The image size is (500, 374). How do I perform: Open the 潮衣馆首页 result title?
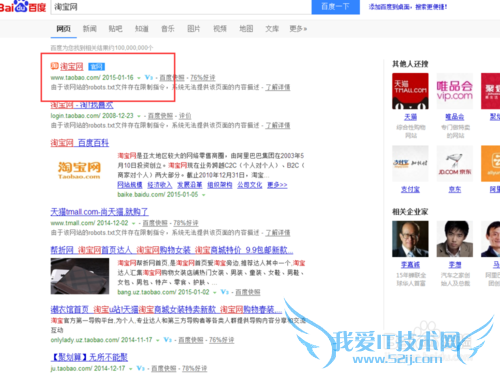click(x=166, y=310)
